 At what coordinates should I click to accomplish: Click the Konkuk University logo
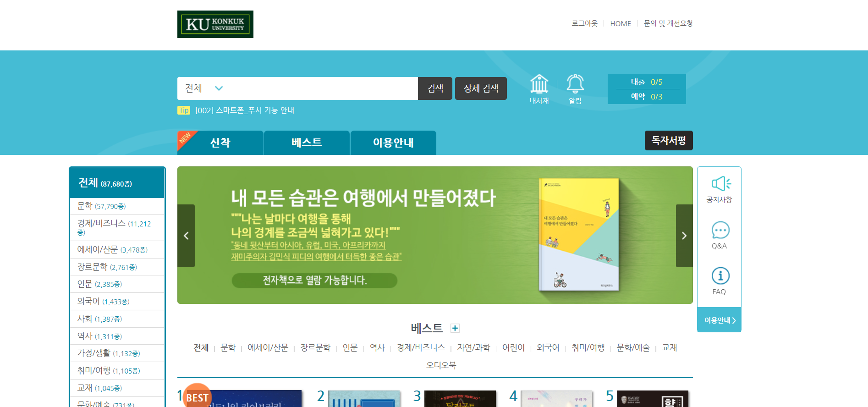215,24
